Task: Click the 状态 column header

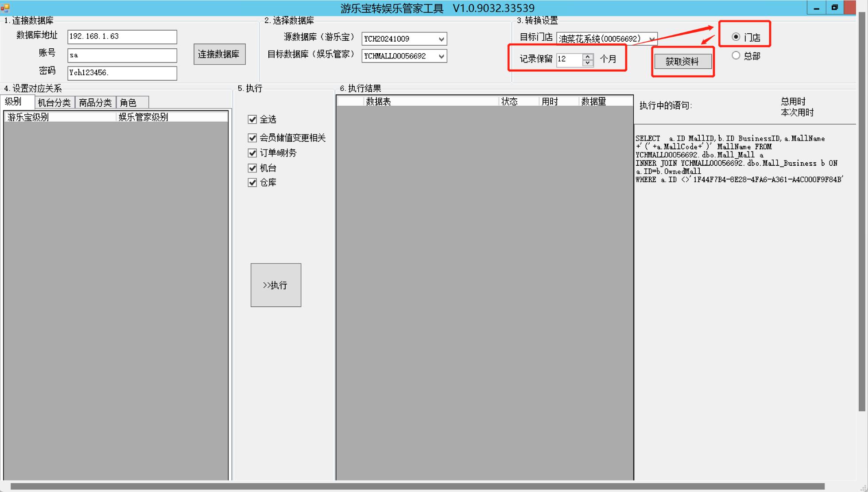Action: tap(519, 102)
